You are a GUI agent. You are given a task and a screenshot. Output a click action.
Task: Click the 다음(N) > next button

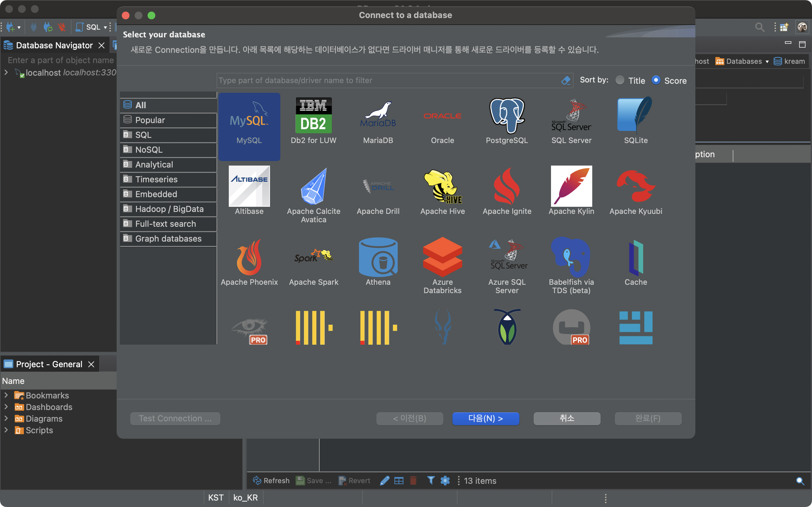(x=486, y=418)
